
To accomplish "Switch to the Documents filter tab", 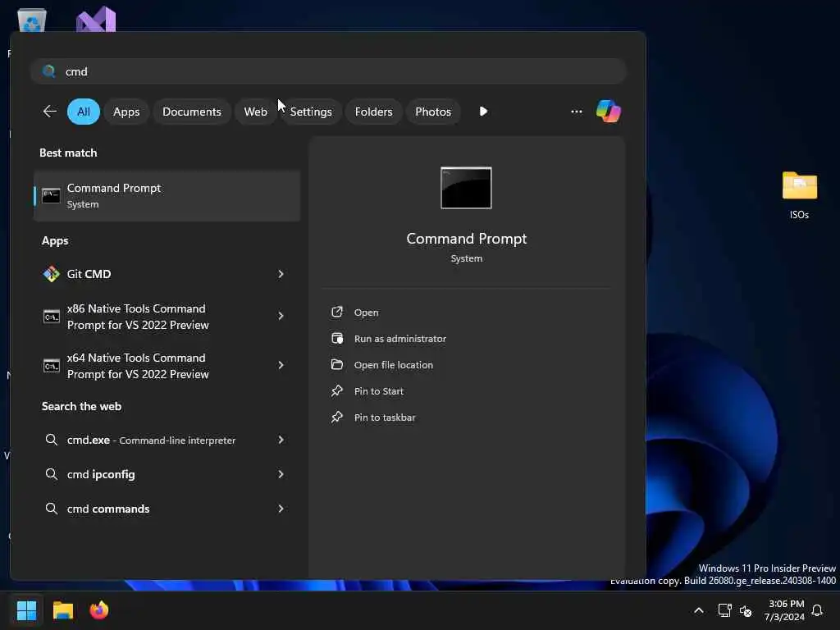I will pos(192,112).
